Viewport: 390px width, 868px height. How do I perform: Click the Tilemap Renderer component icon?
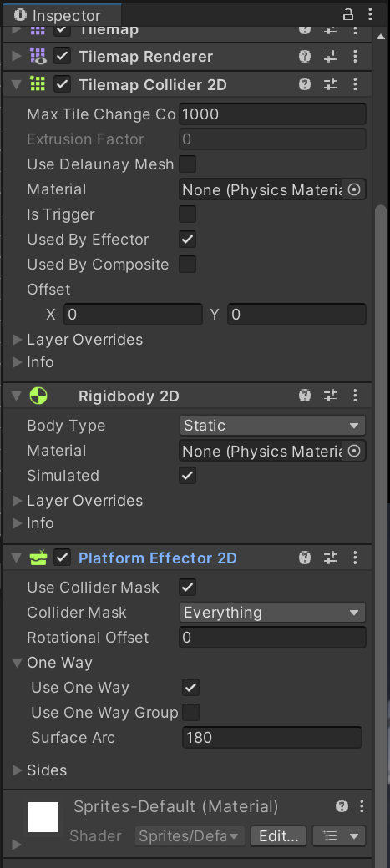tap(38, 56)
